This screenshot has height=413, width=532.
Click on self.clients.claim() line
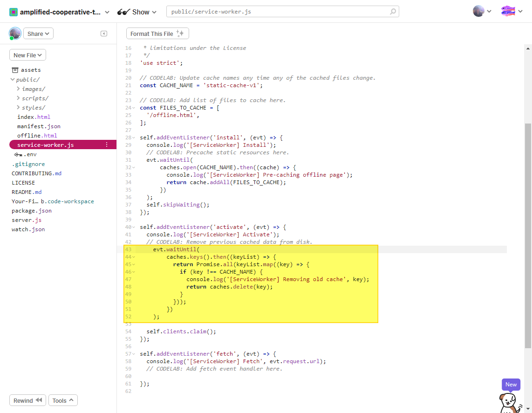point(181,331)
